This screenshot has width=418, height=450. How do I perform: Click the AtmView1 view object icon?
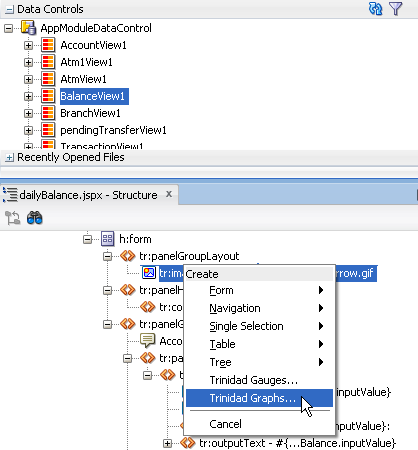click(48, 79)
